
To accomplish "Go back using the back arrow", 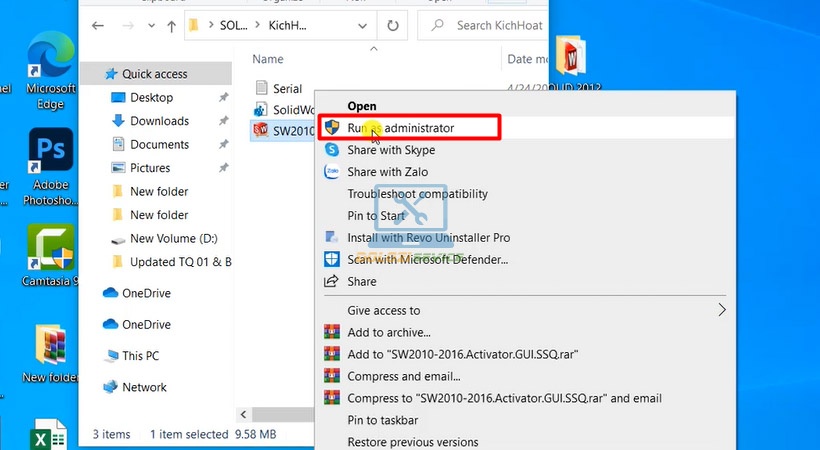I will (98, 24).
